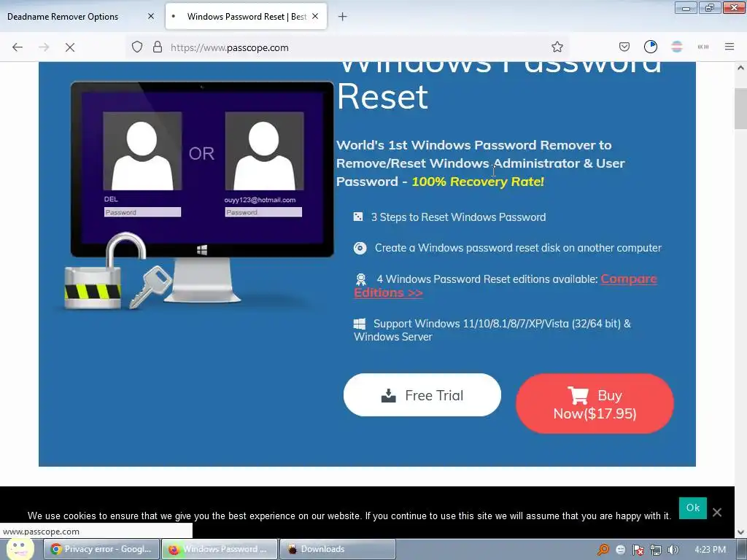Image resolution: width=747 pixels, height=560 pixels.
Task: Save page to Pocket
Action: coord(624,47)
